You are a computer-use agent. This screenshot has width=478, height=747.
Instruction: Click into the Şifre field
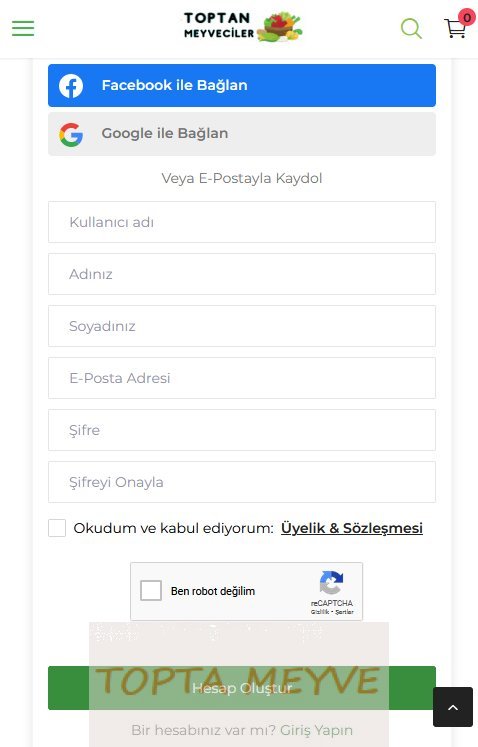pos(242,430)
